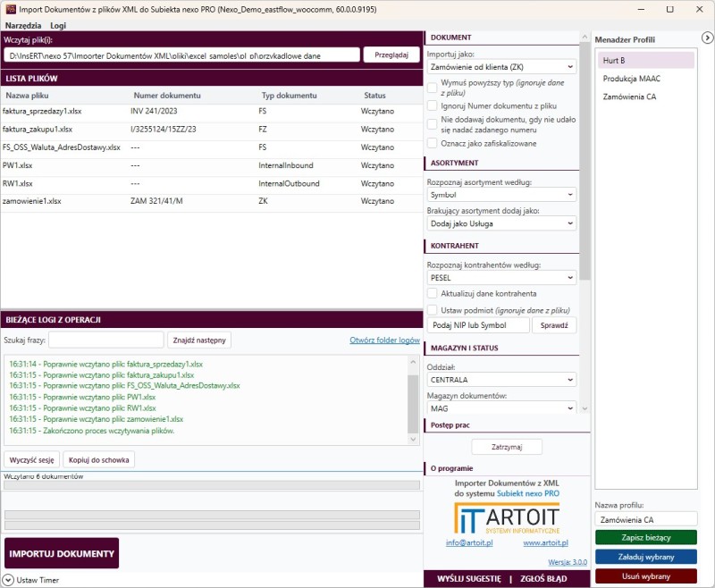Enable Aktualizuj dane kontrahenta checkbox
This screenshot has width=715, height=588.
click(x=432, y=293)
